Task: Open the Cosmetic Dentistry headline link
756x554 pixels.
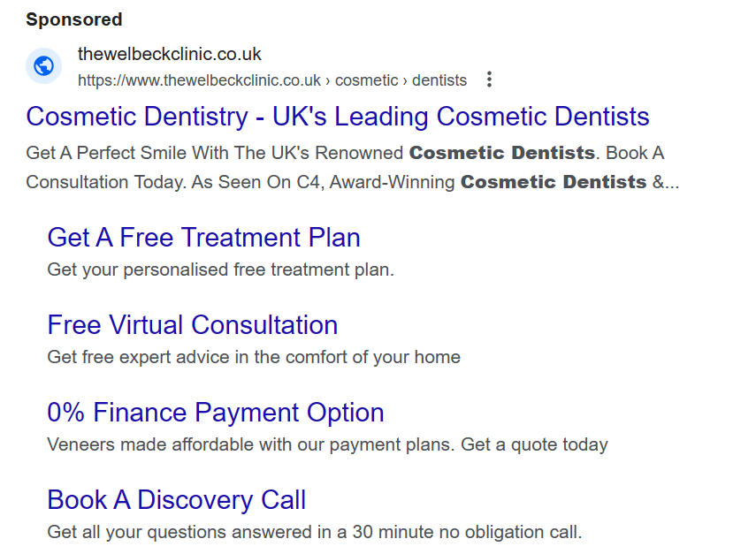Action: tap(338, 117)
